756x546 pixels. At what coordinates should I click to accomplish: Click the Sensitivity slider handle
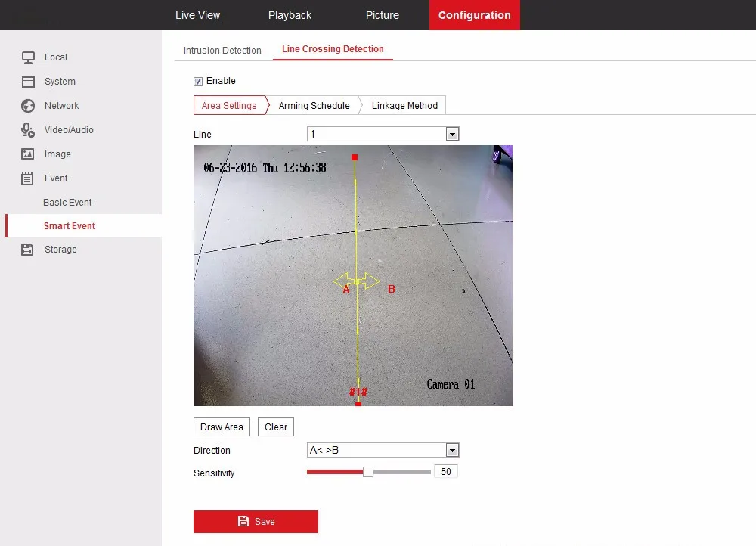click(368, 472)
